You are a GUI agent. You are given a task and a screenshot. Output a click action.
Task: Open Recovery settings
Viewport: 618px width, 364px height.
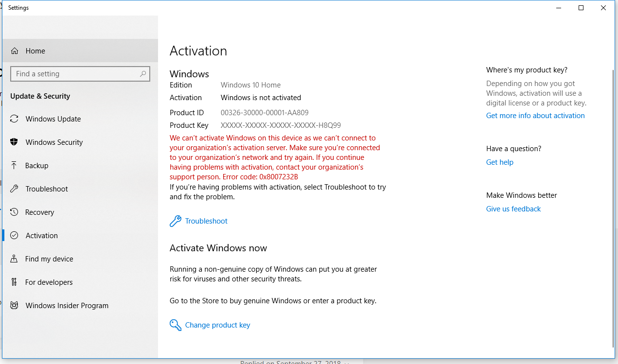click(x=80, y=212)
